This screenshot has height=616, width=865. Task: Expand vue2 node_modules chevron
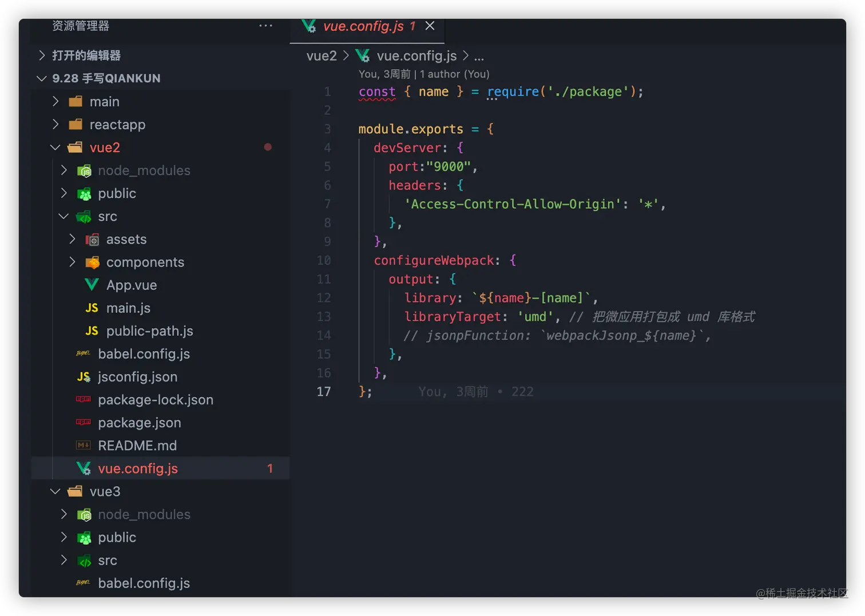pos(64,170)
